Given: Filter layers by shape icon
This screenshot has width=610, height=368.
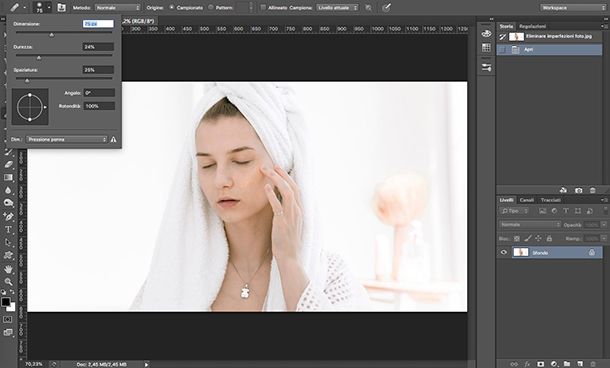Looking at the screenshot, I should click(578, 211).
